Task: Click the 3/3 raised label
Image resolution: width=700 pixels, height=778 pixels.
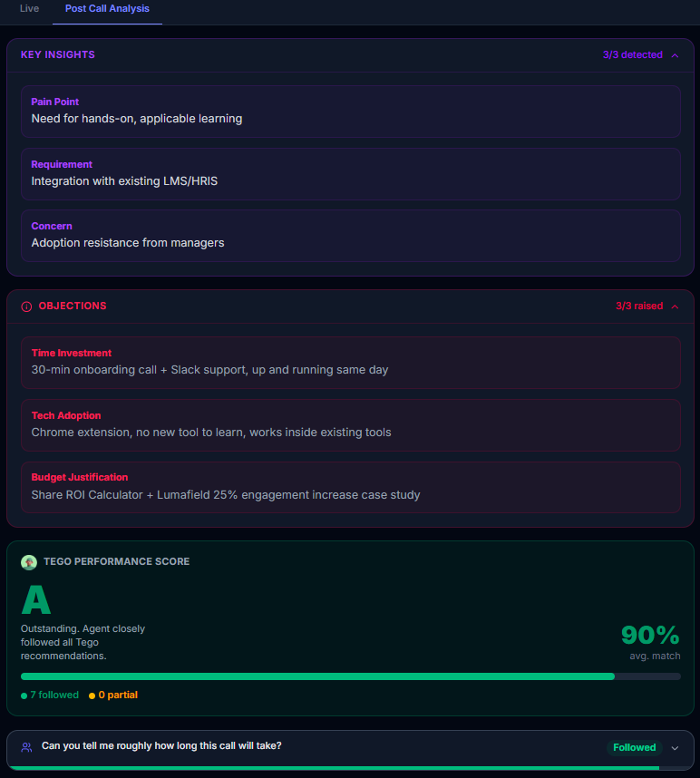Action: pyautogui.click(x=638, y=306)
